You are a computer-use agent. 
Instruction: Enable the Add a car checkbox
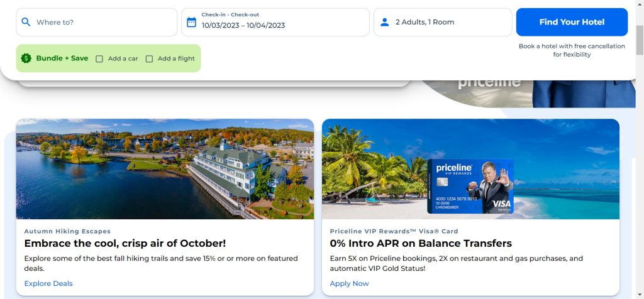(x=99, y=59)
